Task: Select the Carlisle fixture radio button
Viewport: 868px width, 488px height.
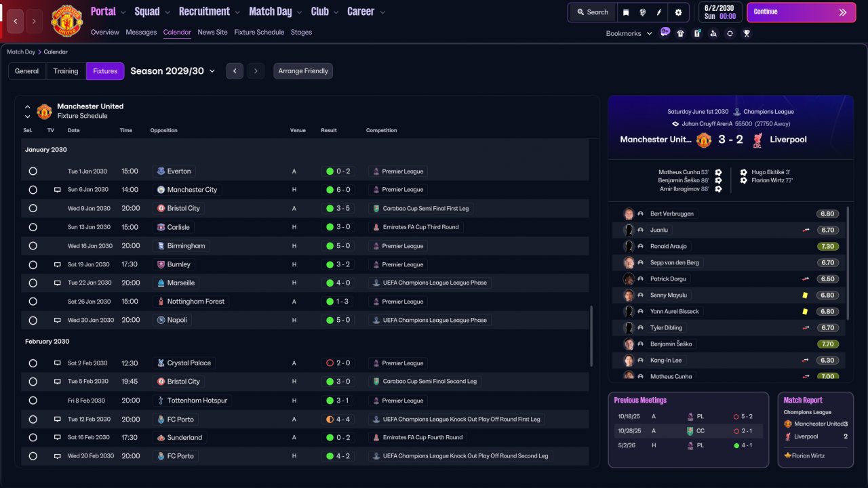Action: click(33, 227)
